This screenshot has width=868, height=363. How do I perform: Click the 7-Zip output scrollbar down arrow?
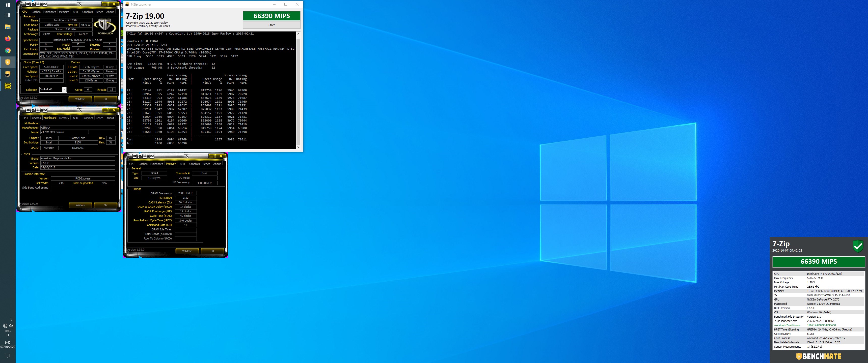click(x=298, y=147)
